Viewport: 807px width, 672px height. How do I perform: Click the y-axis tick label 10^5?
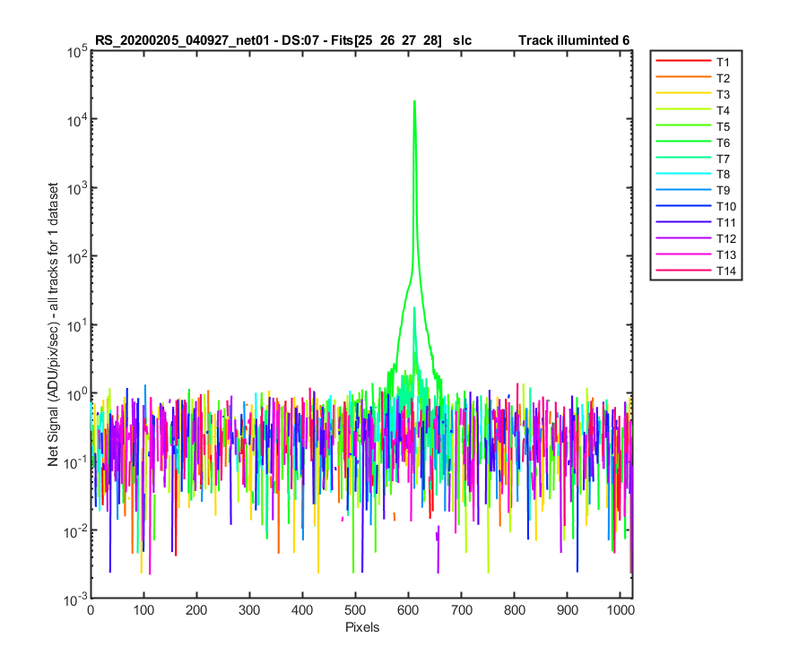pyautogui.click(x=77, y=51)
